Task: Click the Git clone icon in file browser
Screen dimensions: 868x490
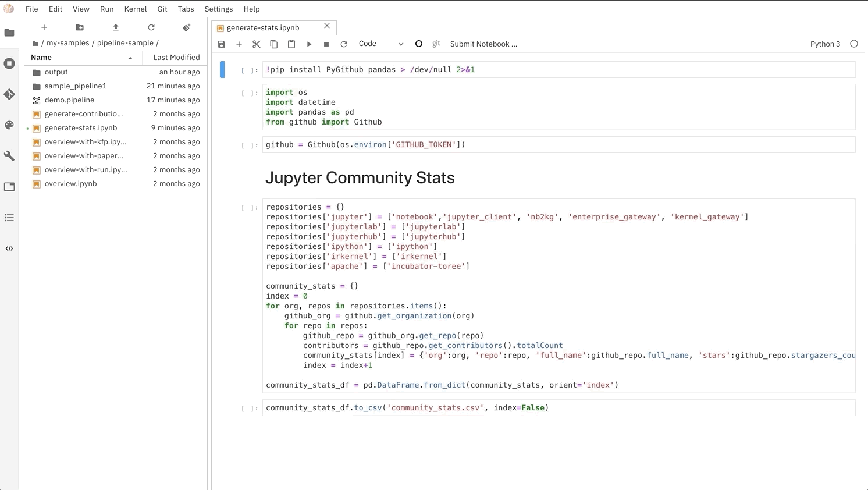Action: [x=187, y=27]
